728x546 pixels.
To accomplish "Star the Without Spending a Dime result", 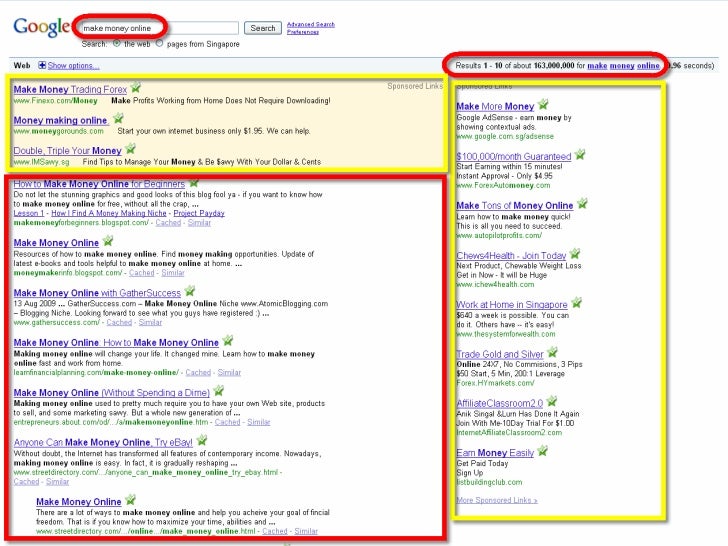I will click(219, 391).
